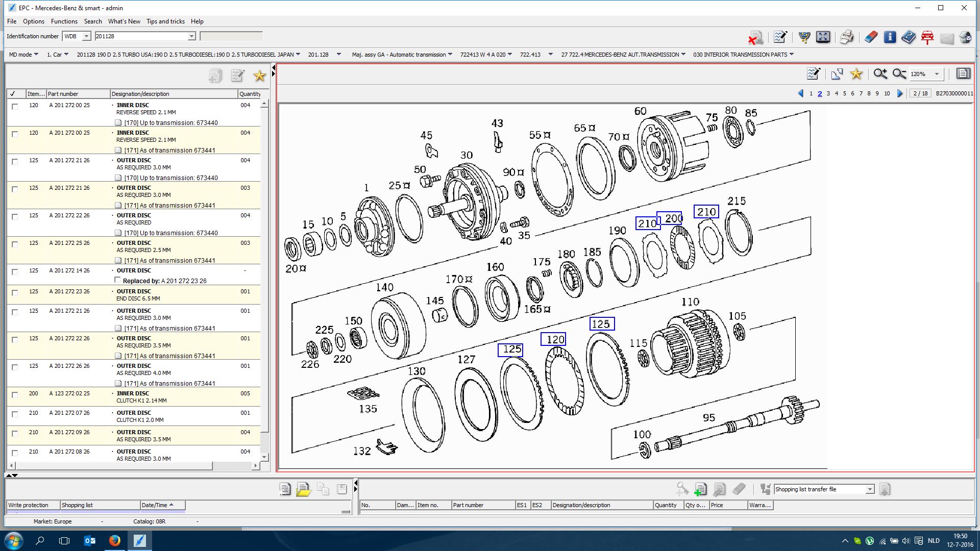Click parts list edit note icon
The width and height of the screenshot is (980, 551).
[x=237, y=76]
